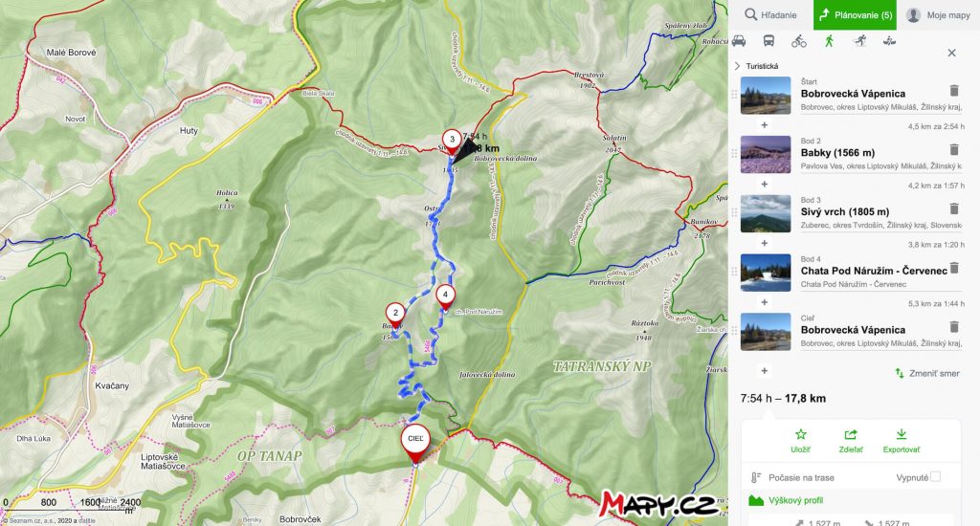The height and width of the screenshot is (526, 980).
Task: Share the route via Zdieľať
Action: [x=851, y=441]
